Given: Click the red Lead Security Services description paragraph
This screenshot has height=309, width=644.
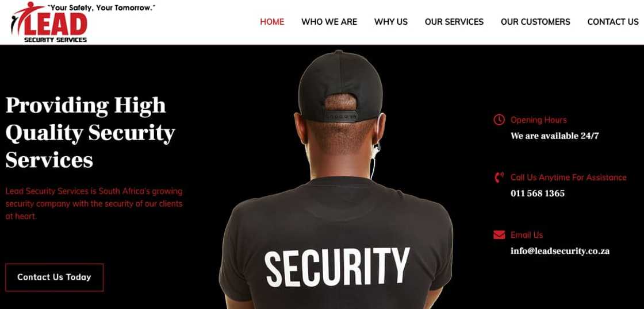Looking at the screenshot, I should pyautogui.click(x=94, y=203).
